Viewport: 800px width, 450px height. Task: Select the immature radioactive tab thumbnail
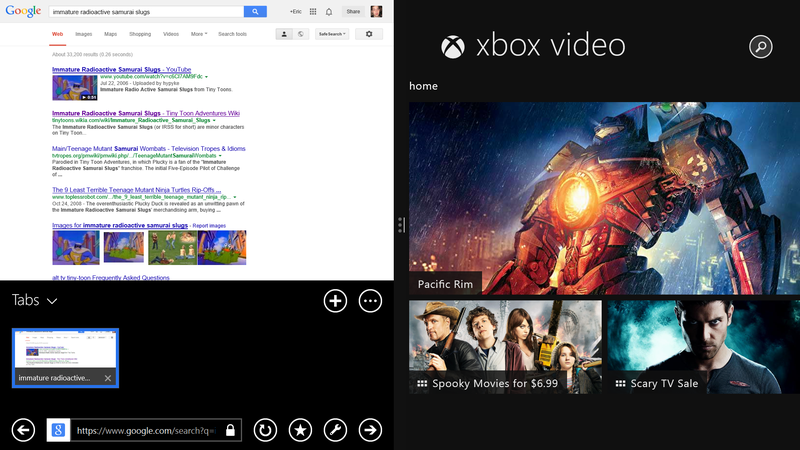(65, 358)
